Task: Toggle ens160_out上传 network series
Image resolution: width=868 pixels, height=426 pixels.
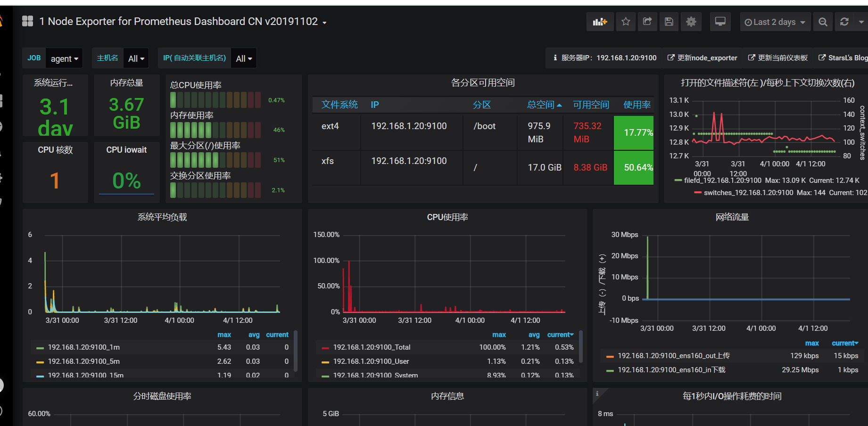Action: pyautogui.click(x=673, y=356)
